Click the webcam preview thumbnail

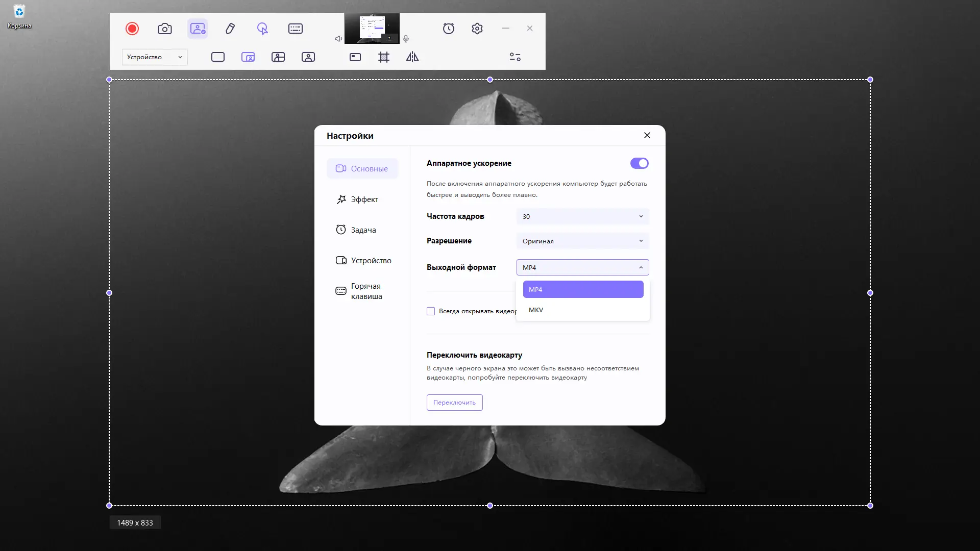click(x=372, y=29)
